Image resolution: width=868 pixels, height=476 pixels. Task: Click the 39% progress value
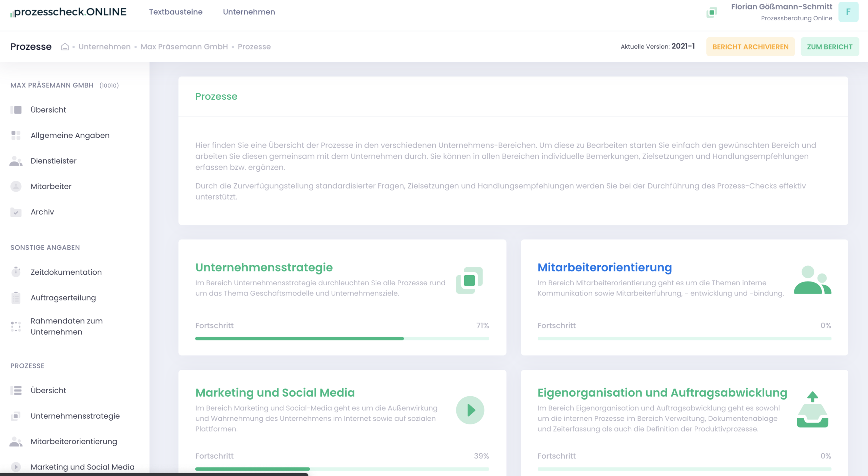[x=481, y=456]
